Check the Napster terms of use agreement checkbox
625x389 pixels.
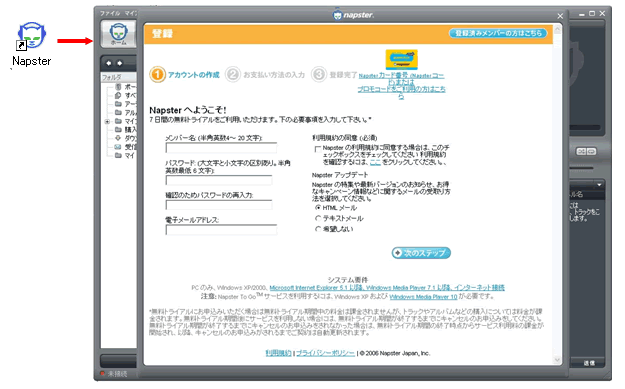pyautogui.click(x=318, y=149)
